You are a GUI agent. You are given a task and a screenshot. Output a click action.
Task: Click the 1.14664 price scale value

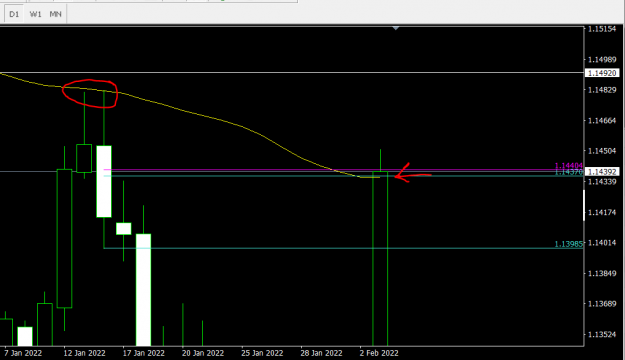[x=602, y=121]
